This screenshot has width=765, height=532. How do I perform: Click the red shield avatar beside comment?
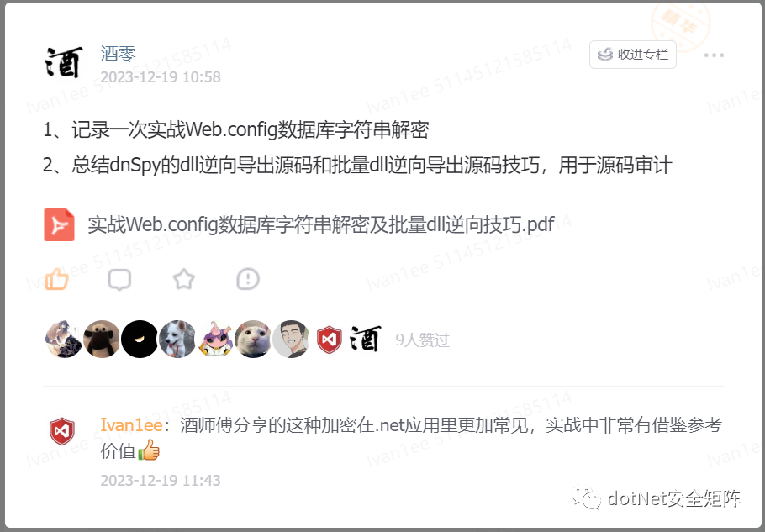(x=62, y=431)
